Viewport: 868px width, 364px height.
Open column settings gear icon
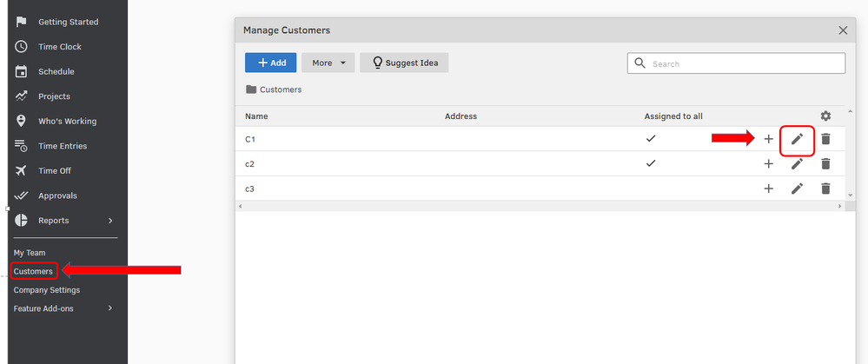825,116
